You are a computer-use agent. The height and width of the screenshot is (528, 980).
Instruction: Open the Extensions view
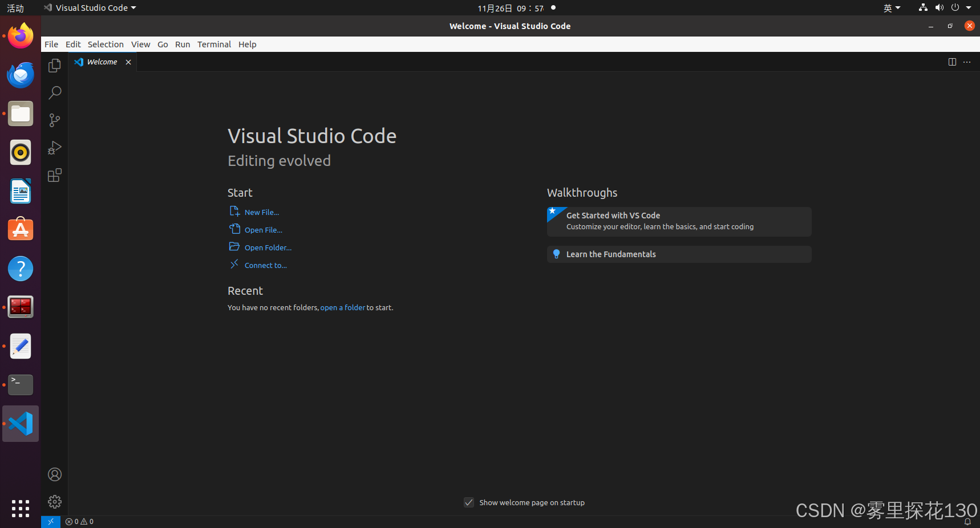click(54, 175)
